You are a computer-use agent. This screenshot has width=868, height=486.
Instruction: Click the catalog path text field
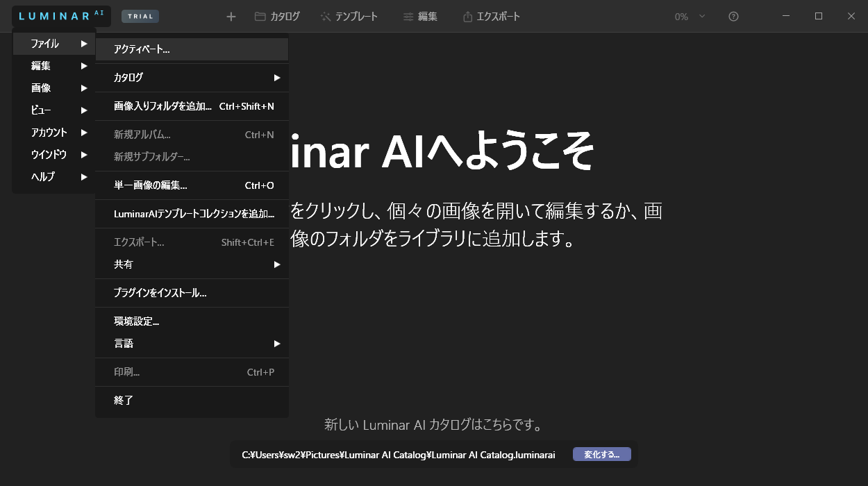(399, 455)
